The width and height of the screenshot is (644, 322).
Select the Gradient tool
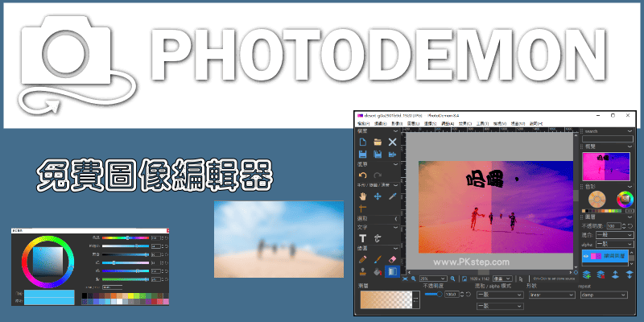click(x=392, y=271)
